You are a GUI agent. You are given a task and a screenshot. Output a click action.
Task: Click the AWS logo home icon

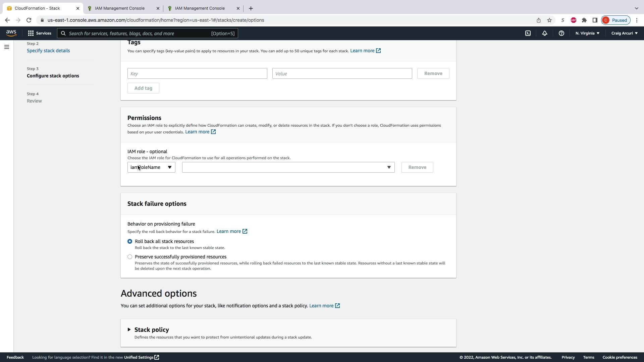tap(11, 33)
